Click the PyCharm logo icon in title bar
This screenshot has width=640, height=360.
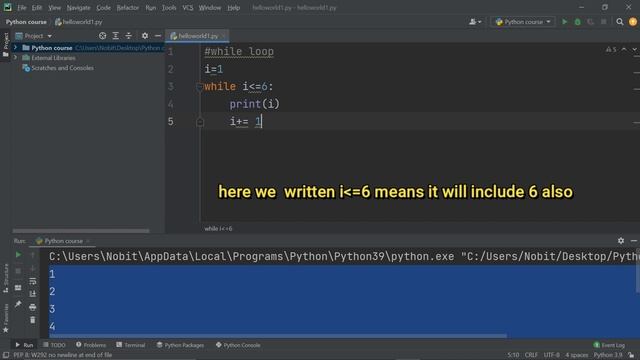point(7,7)
